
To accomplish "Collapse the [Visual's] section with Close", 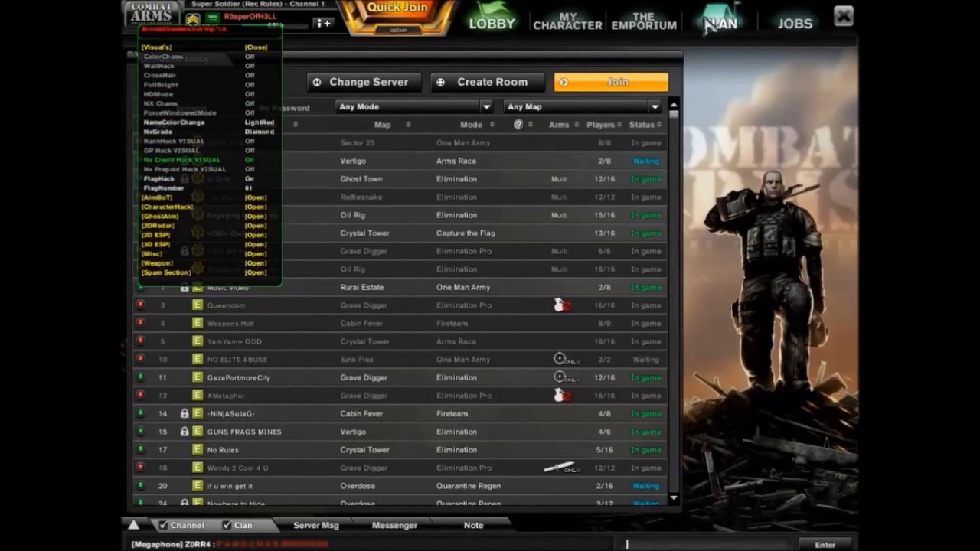I will [256, 47].
